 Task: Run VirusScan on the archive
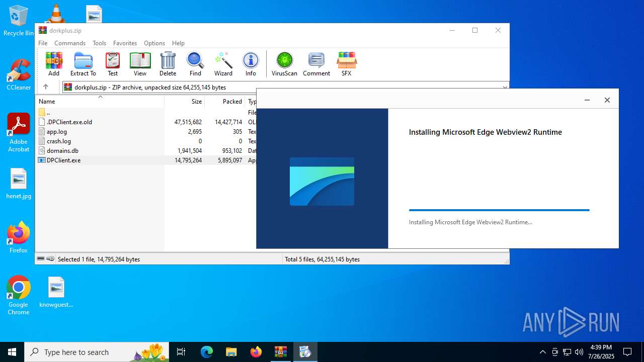pos(284,64)
